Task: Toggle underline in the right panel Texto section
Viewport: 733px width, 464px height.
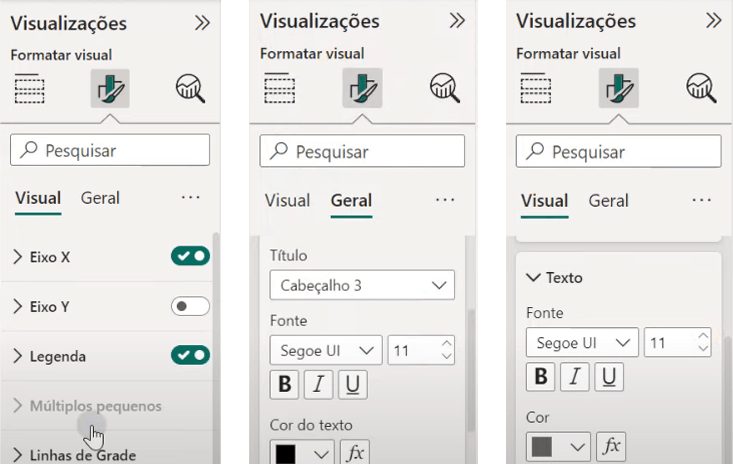Action: 609,376
